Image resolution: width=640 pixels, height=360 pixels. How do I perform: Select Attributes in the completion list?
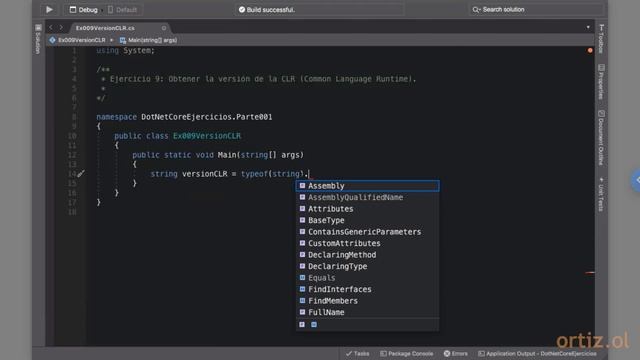pos(367,209)
